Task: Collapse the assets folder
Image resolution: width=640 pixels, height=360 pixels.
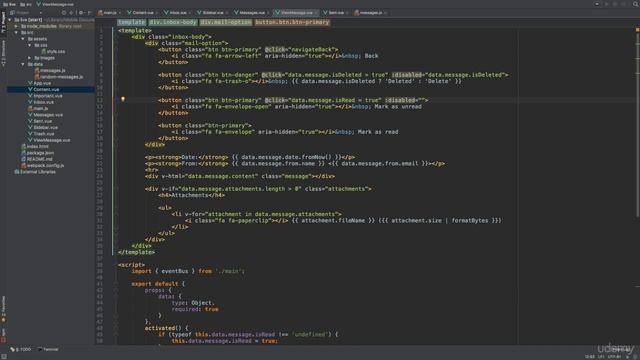Action: pyautogui.click(x=23, y=39)
